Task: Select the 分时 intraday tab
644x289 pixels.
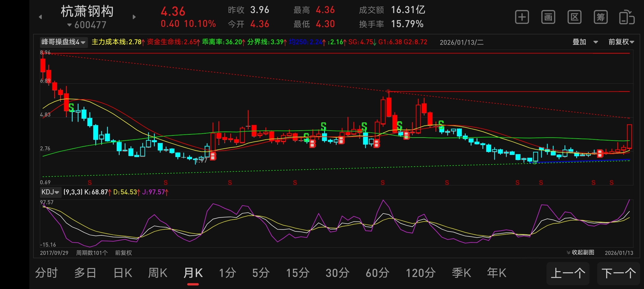Action: point(46,273)
